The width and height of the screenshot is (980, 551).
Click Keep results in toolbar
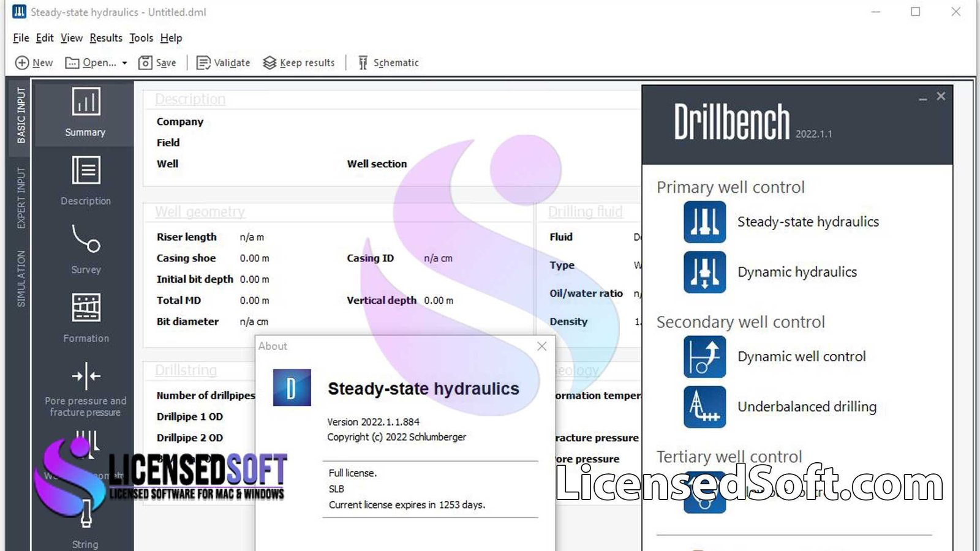[x=299, y=62]
